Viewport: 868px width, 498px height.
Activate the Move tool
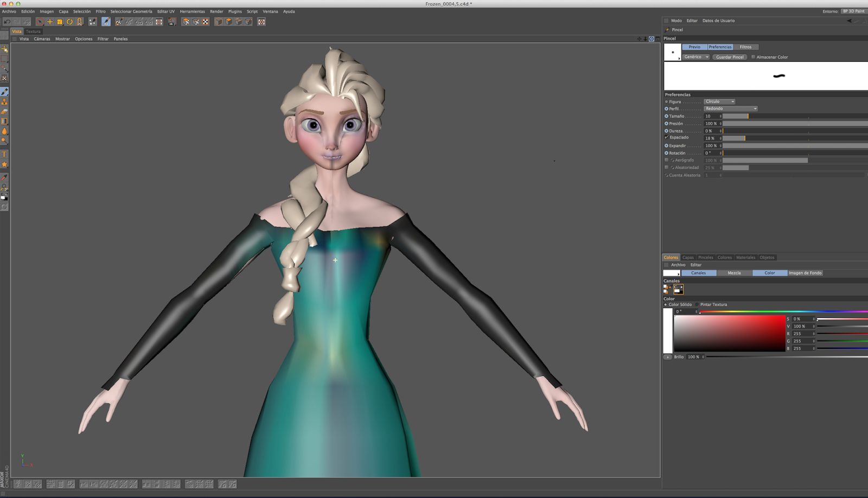[50, 22]
